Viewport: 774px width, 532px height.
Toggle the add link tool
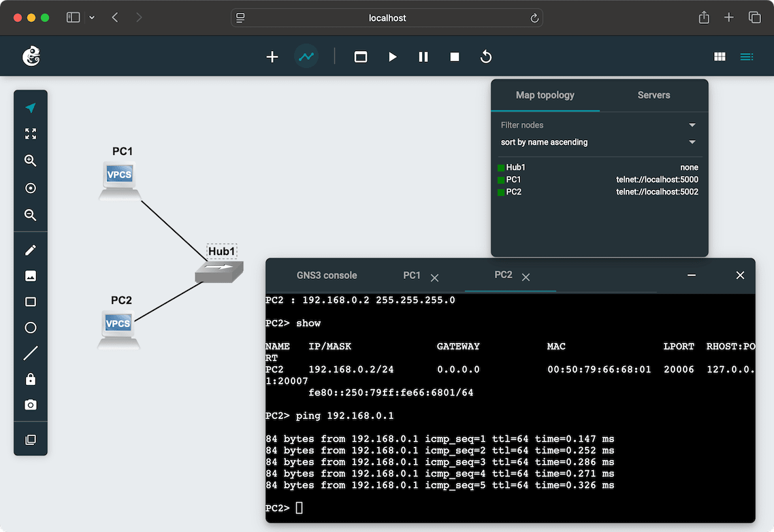click(306, 56)
